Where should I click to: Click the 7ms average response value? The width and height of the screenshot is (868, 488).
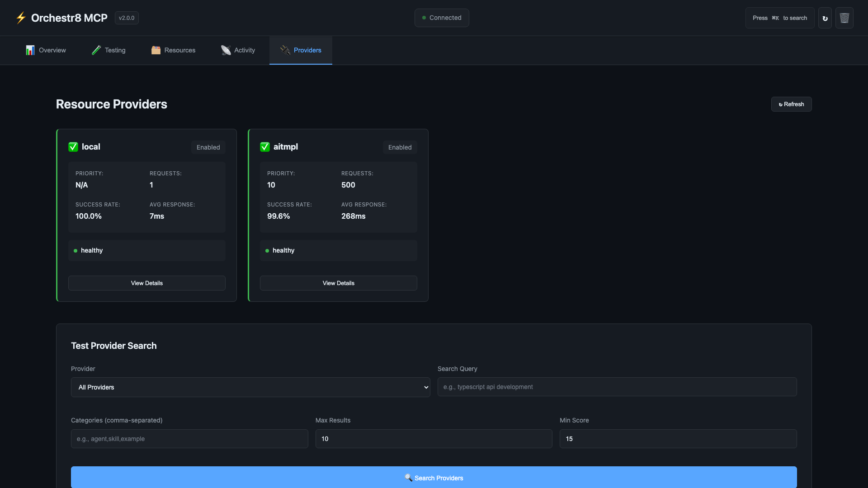pos(157,216)
